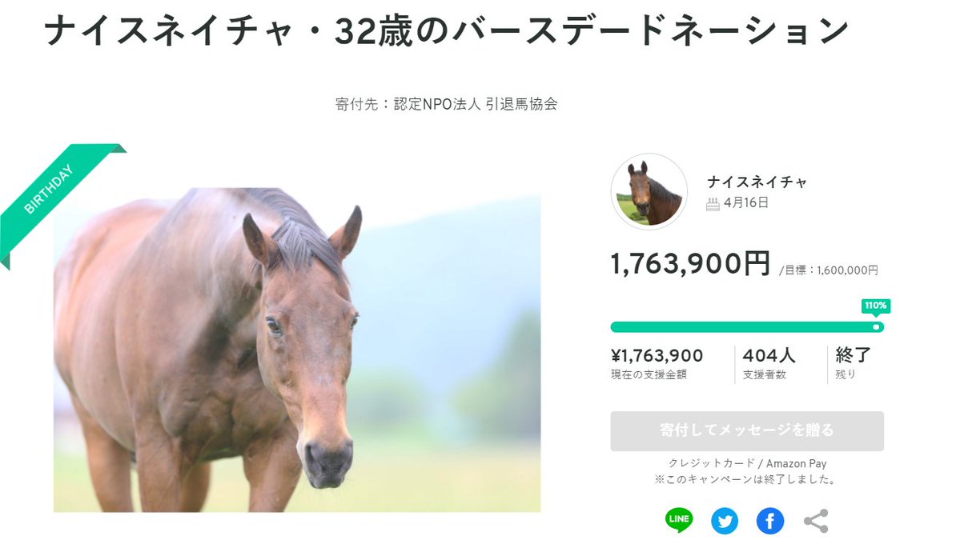
Task: Click the Twitter share icon
Action: coord(725,521)
